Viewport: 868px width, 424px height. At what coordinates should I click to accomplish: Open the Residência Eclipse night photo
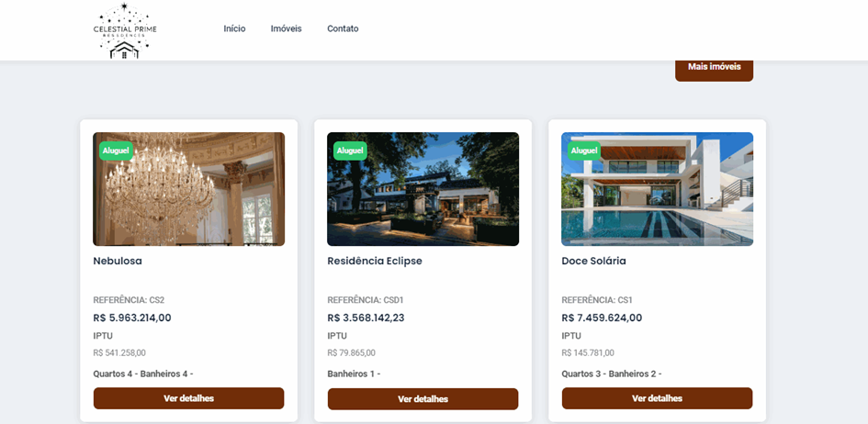(x=423, y=189)
